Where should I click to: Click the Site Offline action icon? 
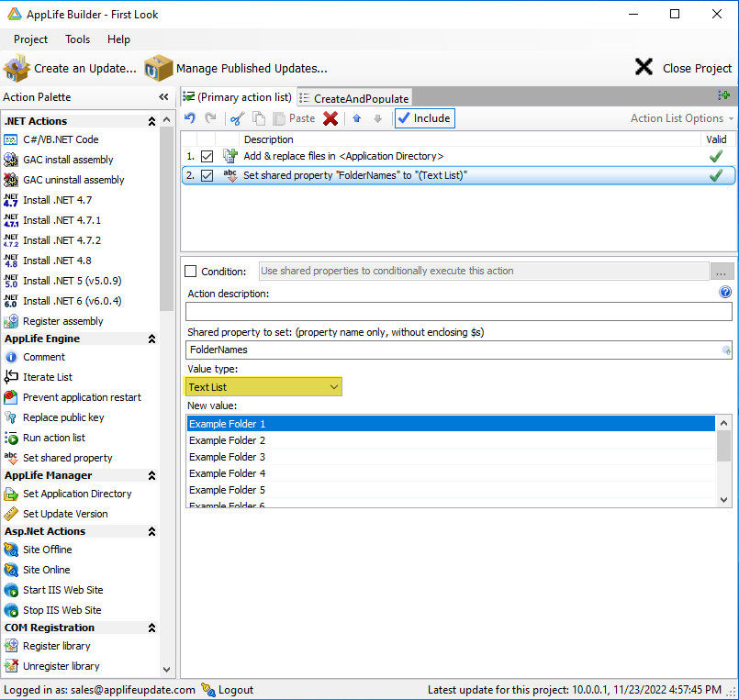11,550
